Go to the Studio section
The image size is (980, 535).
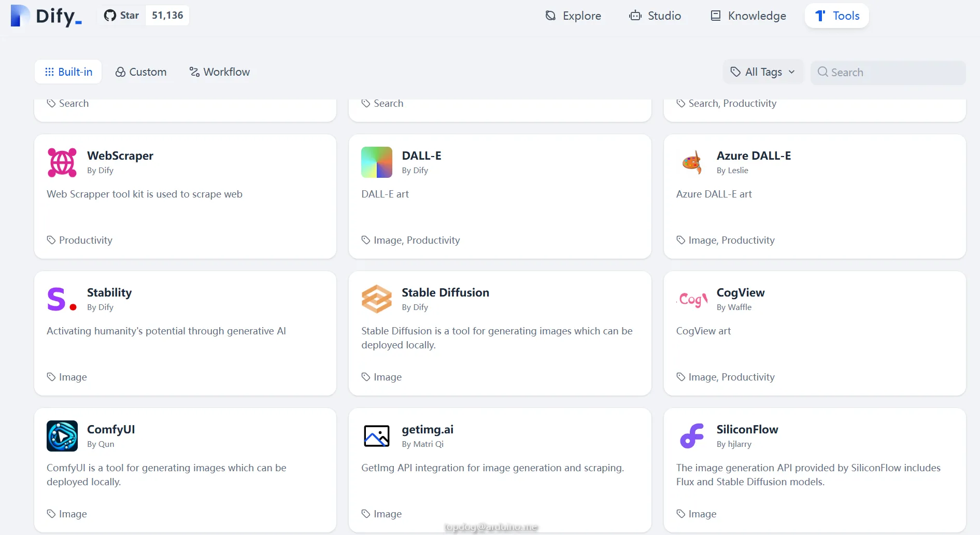655,16
